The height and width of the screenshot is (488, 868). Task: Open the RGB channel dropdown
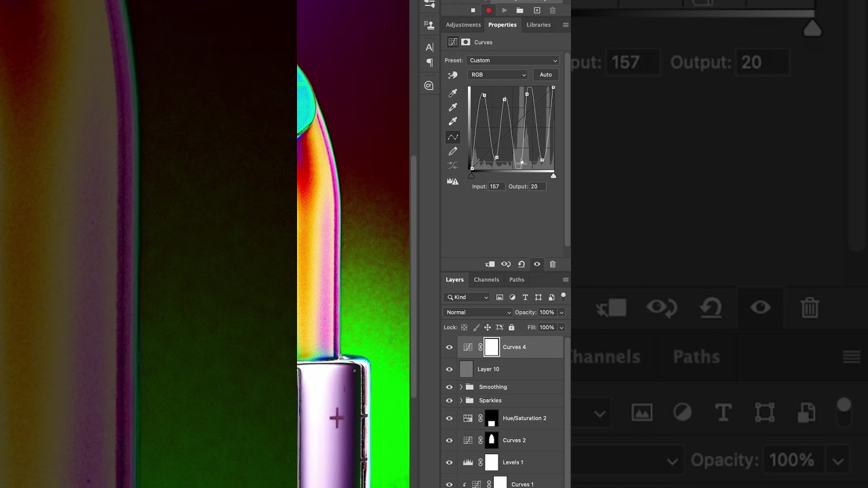point(498,75)
